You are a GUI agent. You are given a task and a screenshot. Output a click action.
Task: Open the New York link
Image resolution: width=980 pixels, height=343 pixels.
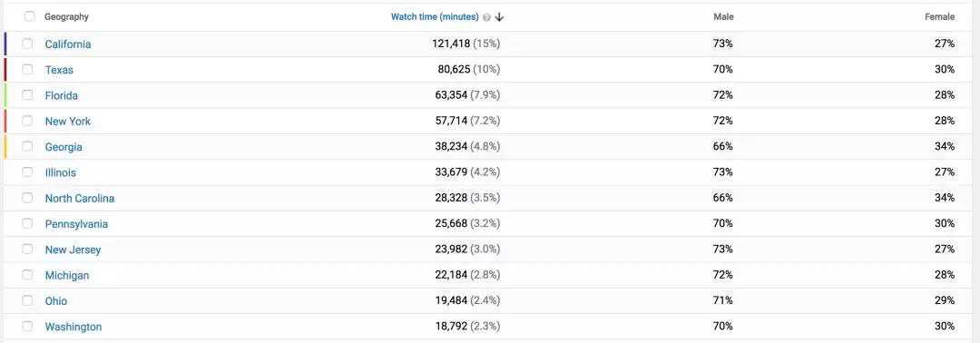[x=67, y=122]
